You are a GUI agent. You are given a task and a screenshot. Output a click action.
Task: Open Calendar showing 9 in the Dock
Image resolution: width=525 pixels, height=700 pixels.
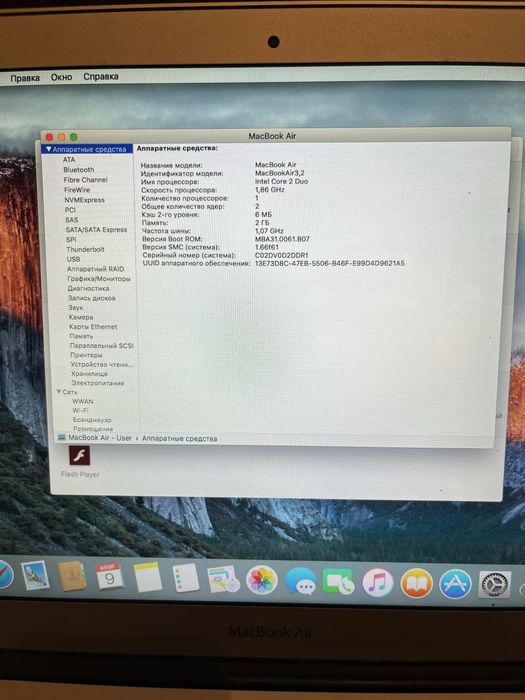click(109, 576)
